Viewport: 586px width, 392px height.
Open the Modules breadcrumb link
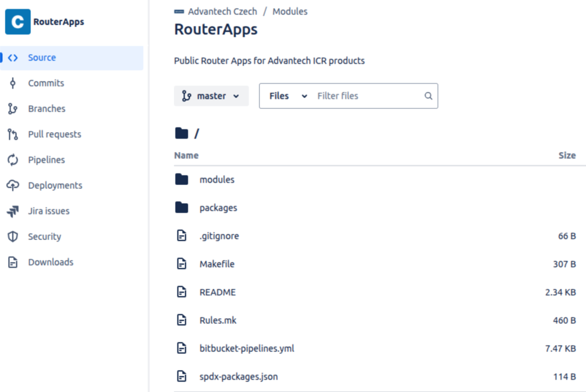(x=290, y=11)
